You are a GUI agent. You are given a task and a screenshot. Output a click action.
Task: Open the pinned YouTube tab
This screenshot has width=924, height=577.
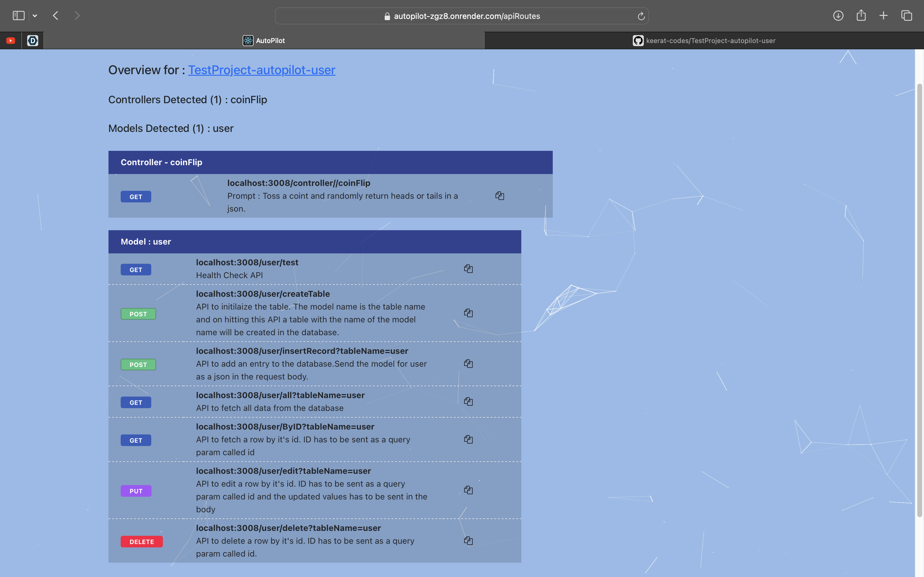tap(11, 40)
